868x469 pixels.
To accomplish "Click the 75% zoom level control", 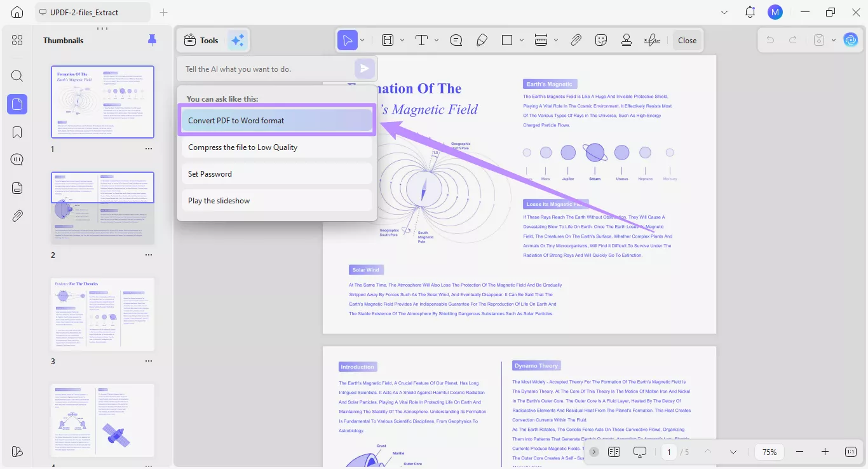I will (x=769, y=452).
